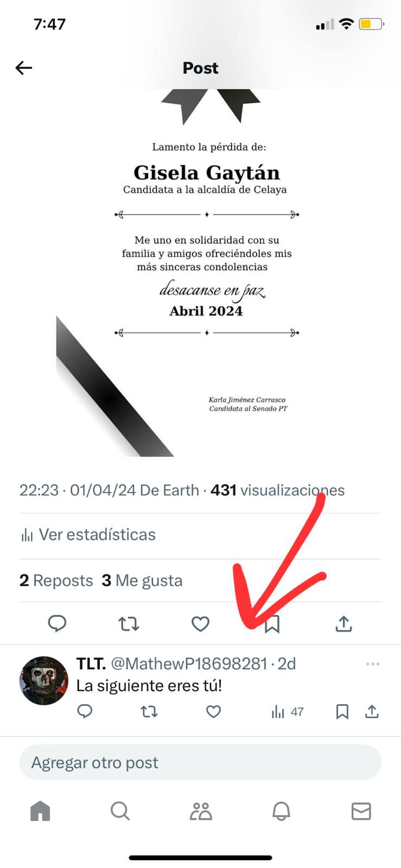The height and width of the screenshot is (868, 401).
Task: Repost TLT.'s reply
Action: click(x=149, y=711)
